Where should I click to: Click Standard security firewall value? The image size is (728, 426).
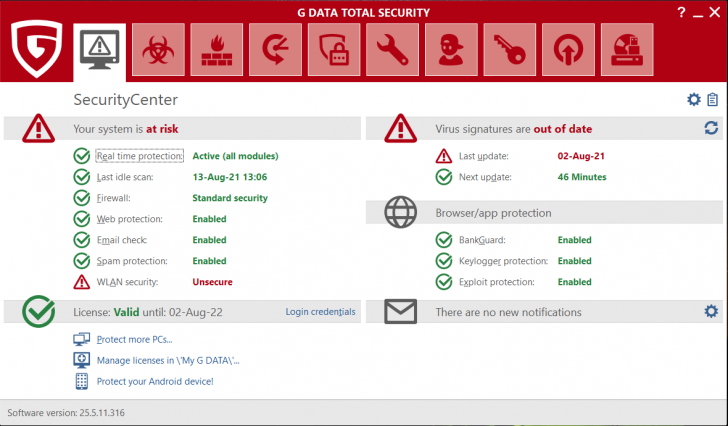[230, 198]
